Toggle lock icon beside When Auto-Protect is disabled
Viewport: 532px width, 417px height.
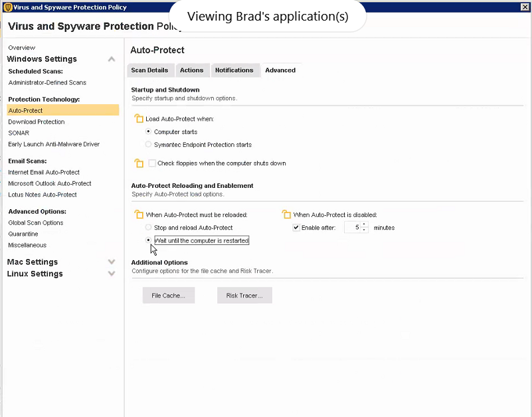click(286, 214)
